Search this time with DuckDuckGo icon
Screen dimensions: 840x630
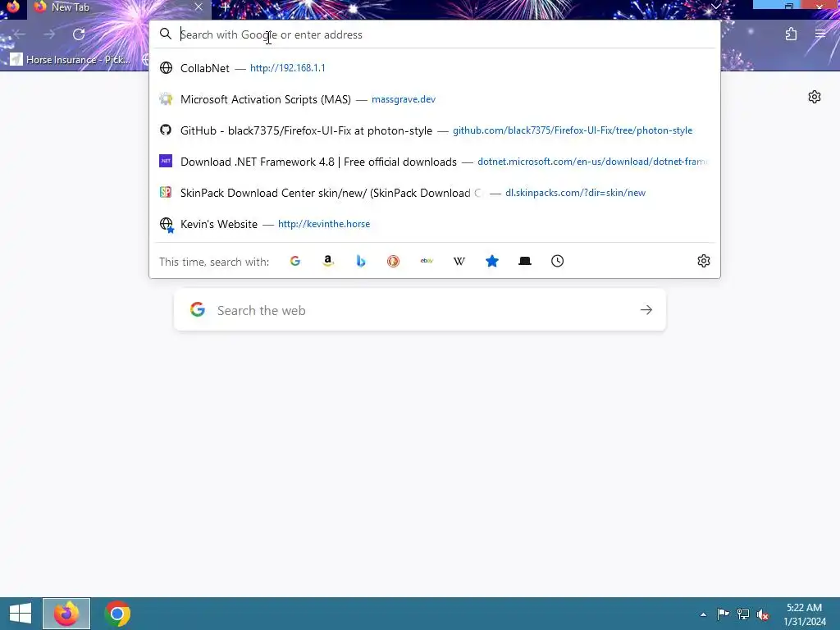393,261
